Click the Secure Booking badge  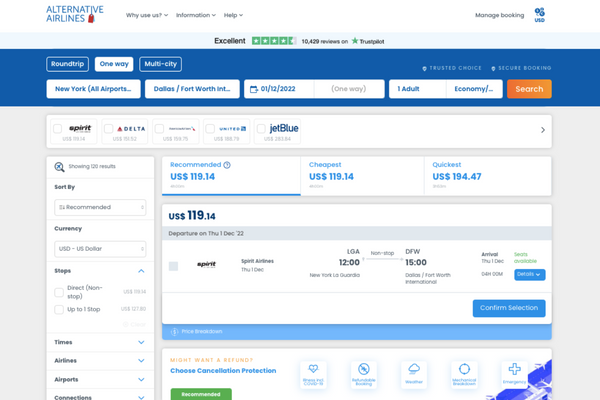[x=521, y=68]
